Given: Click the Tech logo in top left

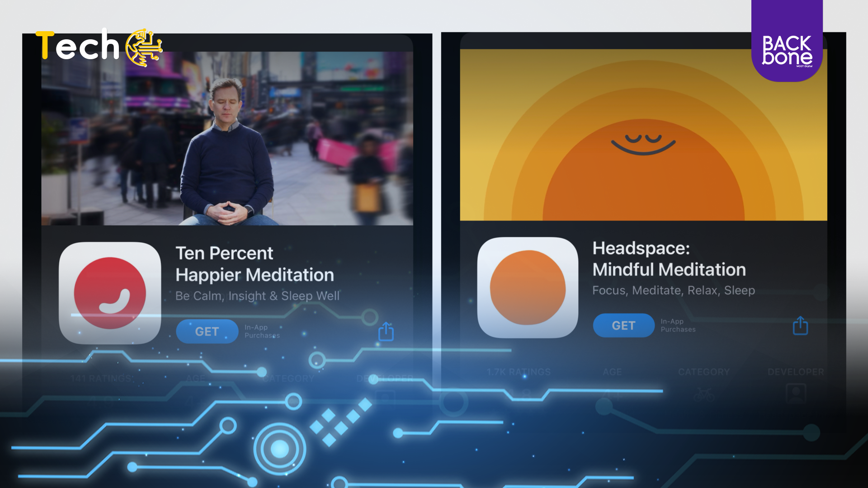Looking at the screenshot, I should pos(99,47).
